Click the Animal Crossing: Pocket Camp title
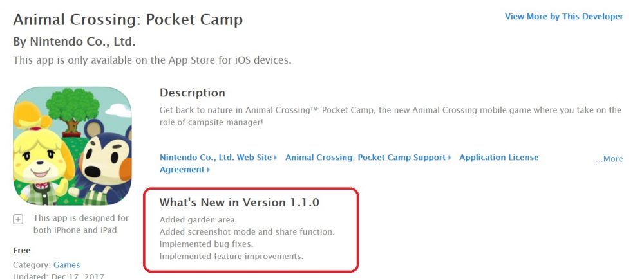The image size is (644, 279). (128, 20)
